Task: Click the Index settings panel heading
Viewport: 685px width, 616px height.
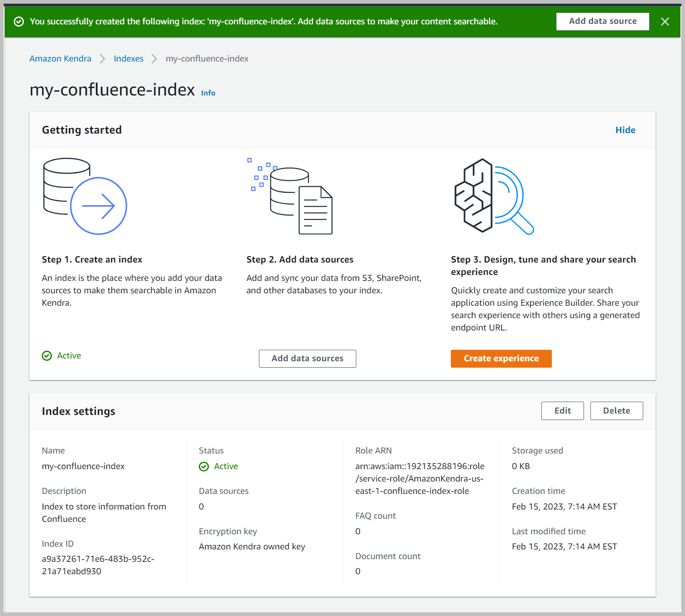Action: [79, 411]
